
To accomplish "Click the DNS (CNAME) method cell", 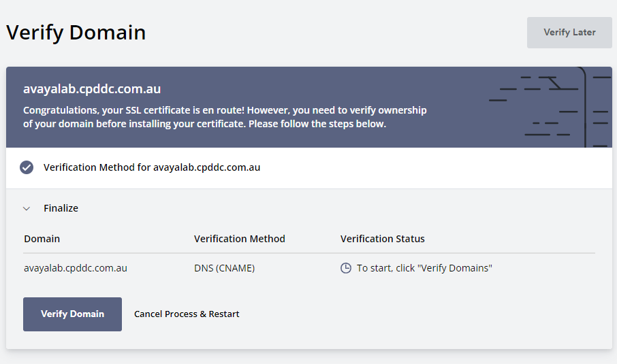I will [x=224, y=268].
